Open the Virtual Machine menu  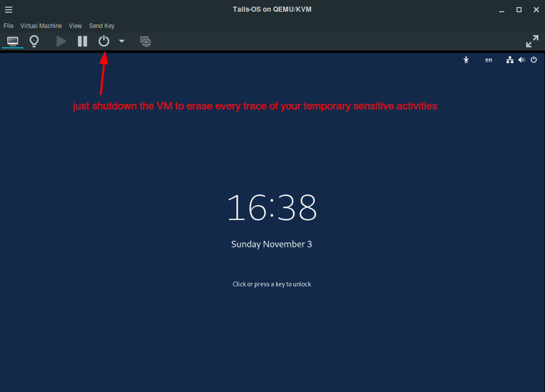41,26
